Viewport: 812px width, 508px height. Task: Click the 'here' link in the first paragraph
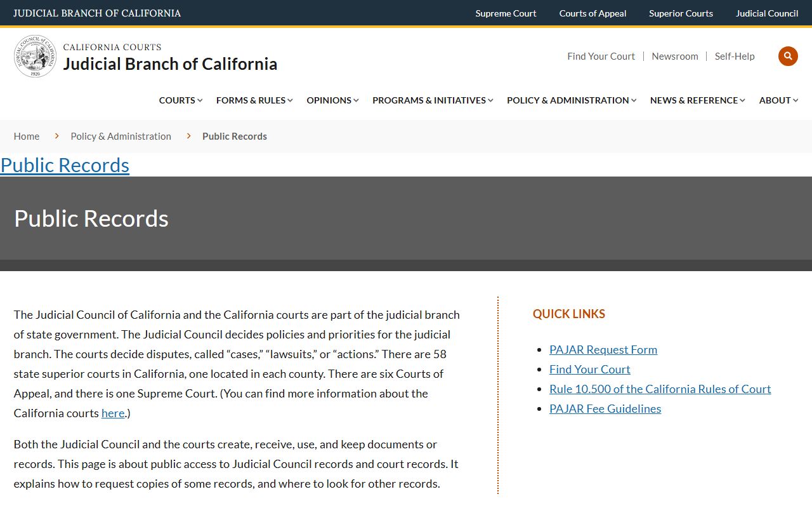[x=113, y=413]
